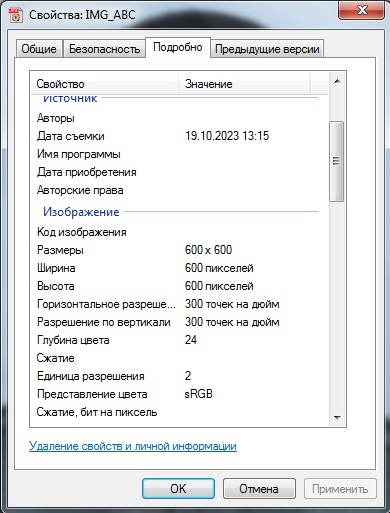Click the 600 x 600 value

click(x=208, y=250)
